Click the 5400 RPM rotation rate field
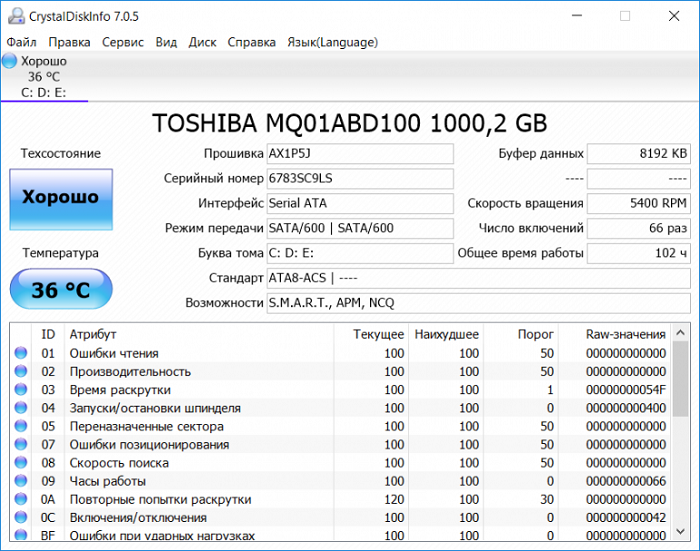Screen dimensions: 700x551 tap(639, 204)
